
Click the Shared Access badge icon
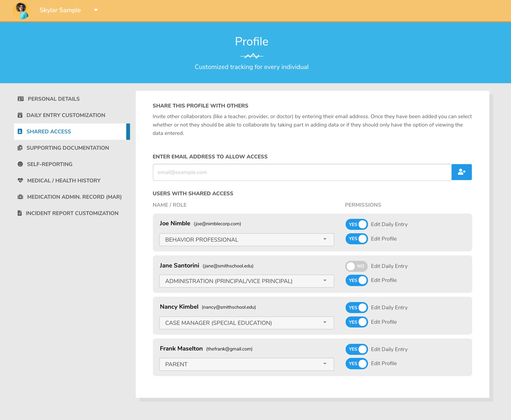20,131
